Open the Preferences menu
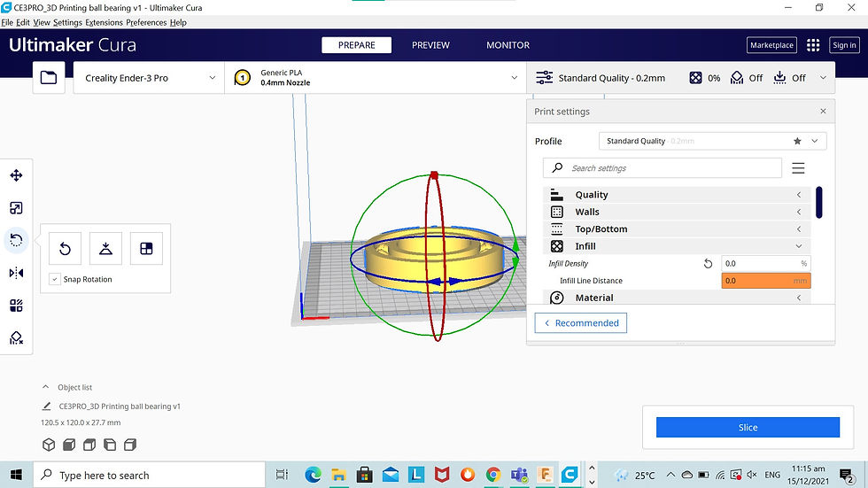This screenshot has width=868, height=488. (146, 23)
